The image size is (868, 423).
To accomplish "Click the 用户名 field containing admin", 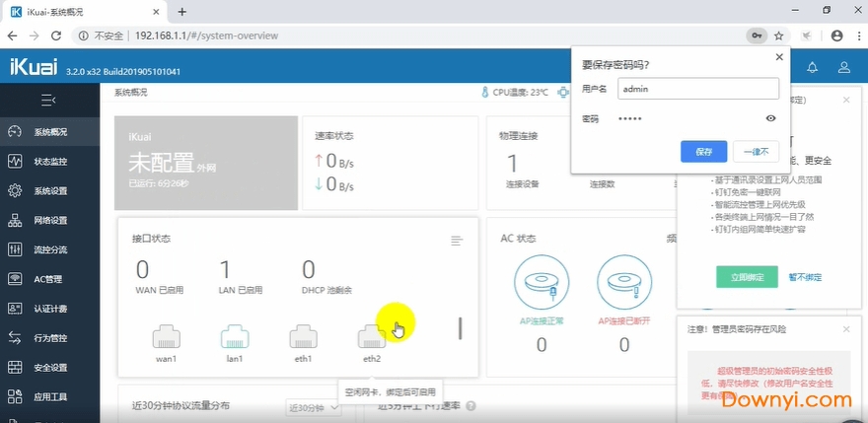I will click(698, 89).
